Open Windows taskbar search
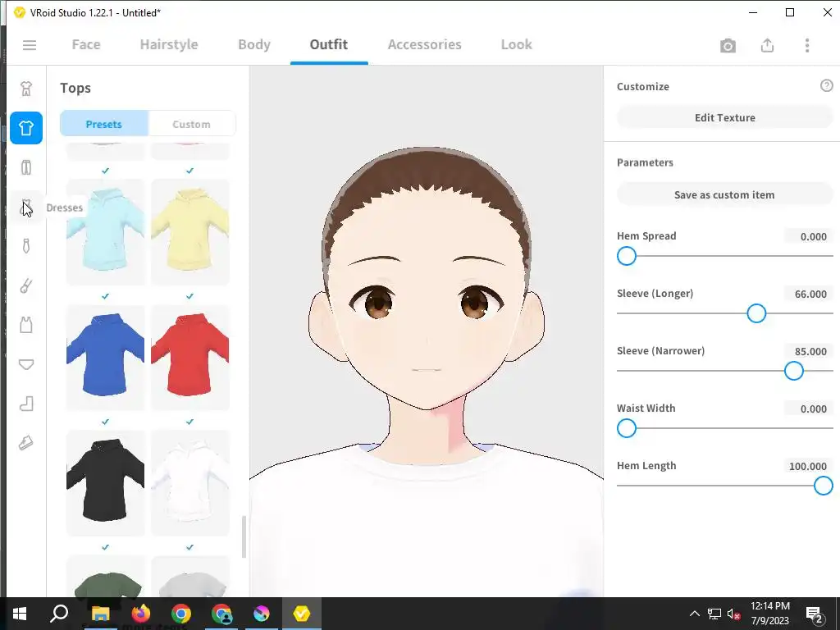The image size is (840, 630). pyautogui.click(x=59, y=614)
